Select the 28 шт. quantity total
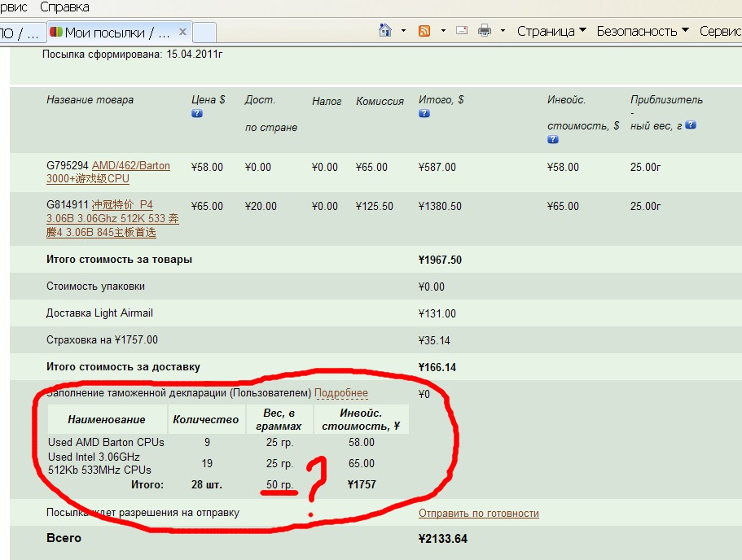Screen dimensions: 742x560 click(207, 485)
